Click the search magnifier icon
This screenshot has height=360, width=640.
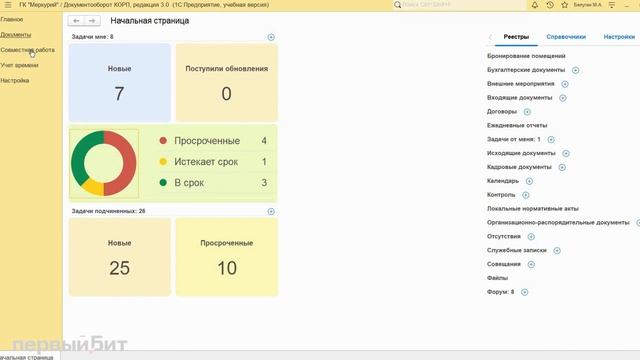click(x=398, y=5)
